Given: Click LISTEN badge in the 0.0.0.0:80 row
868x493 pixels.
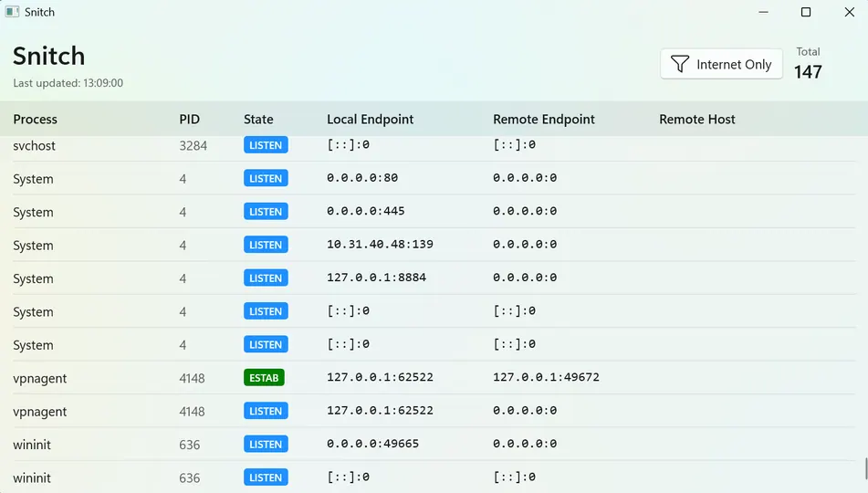Looking at the screenshot, I should point(266,178).
